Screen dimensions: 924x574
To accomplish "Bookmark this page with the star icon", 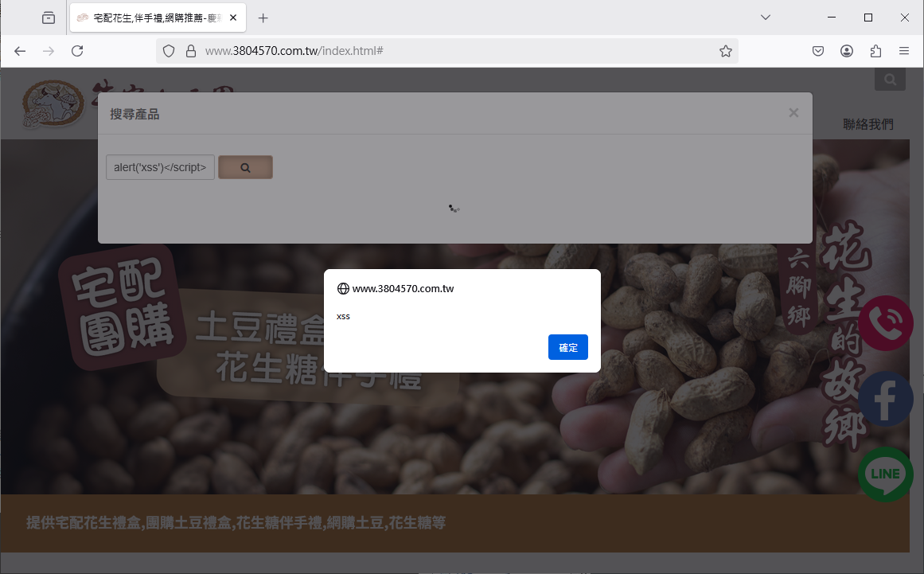I will click(725, 51).
